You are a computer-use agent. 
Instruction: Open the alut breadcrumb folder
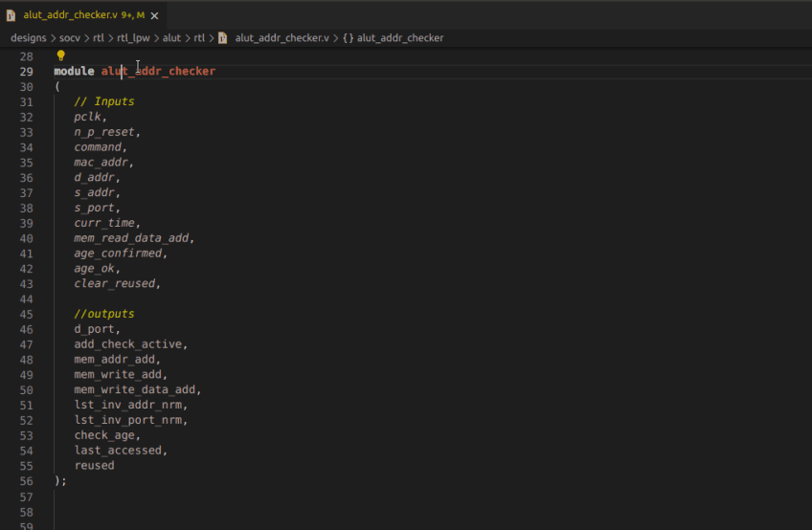coord(171,38)
